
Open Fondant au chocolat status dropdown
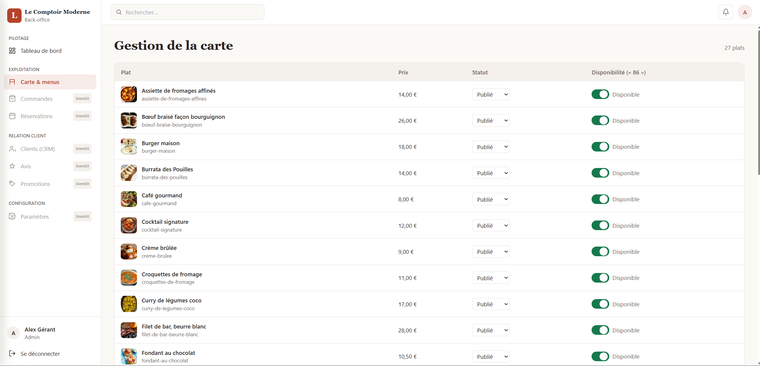(x=491, y=356)
